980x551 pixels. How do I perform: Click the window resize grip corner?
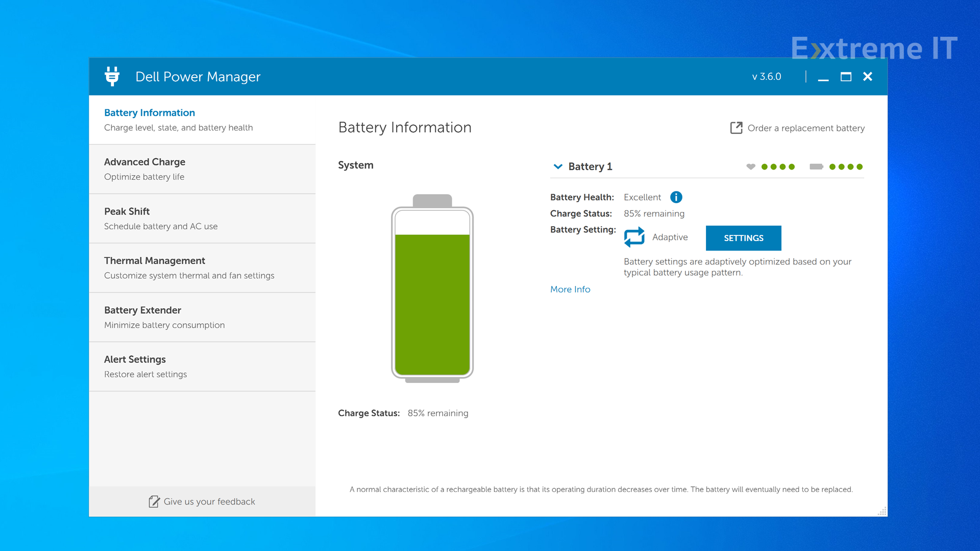882,511
